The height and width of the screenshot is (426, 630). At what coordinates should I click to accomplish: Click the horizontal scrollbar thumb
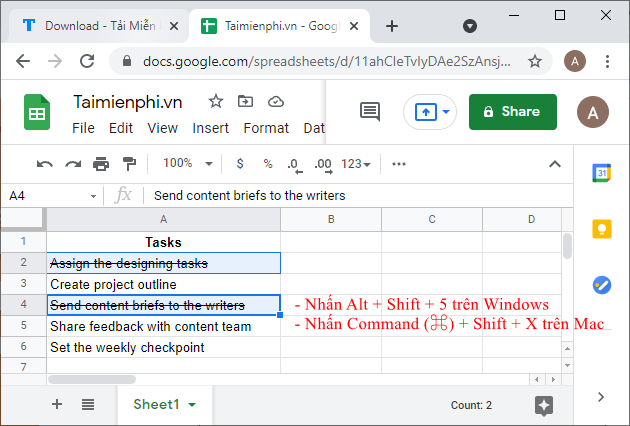92,379
